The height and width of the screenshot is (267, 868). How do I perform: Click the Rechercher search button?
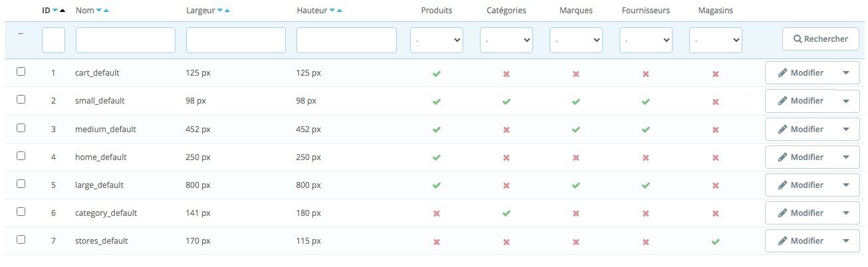coord(821,39)
